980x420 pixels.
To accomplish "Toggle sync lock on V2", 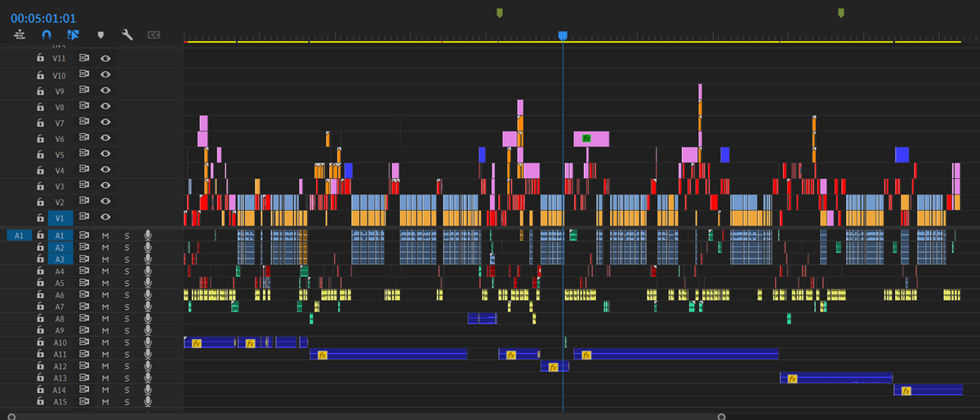I will (x=83, y=202).
